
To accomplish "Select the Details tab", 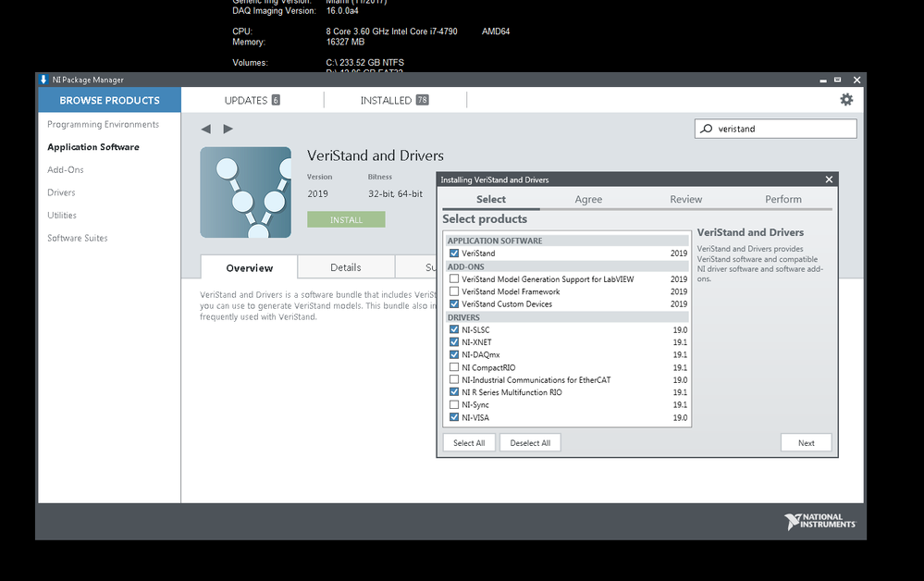I will [x=345, y=267].
